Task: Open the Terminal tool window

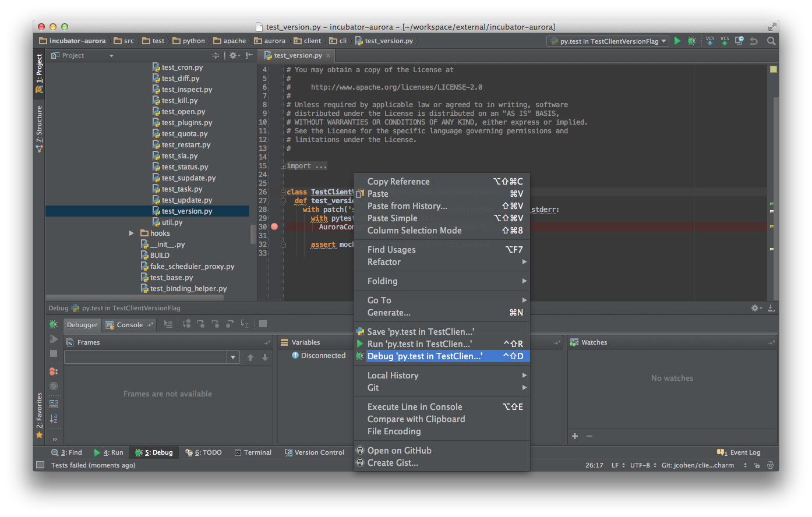Action: click(x=253, y=452)
